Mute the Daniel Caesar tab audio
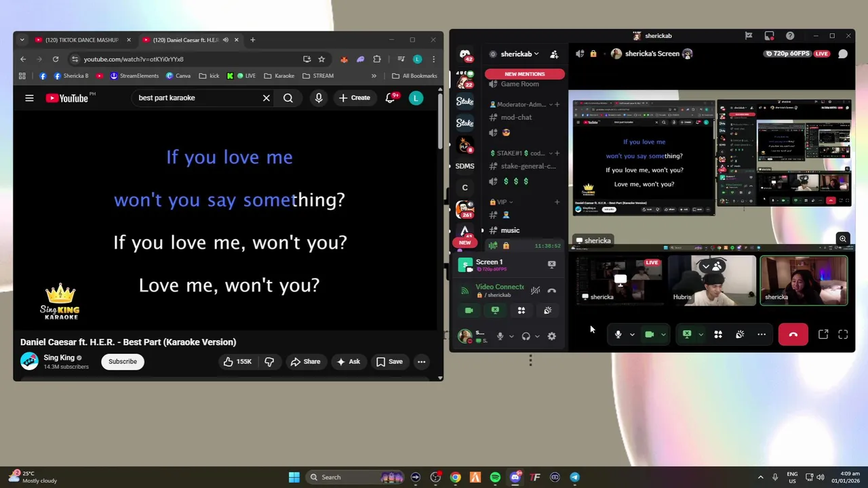868x488 pixels. coord(226,40)
